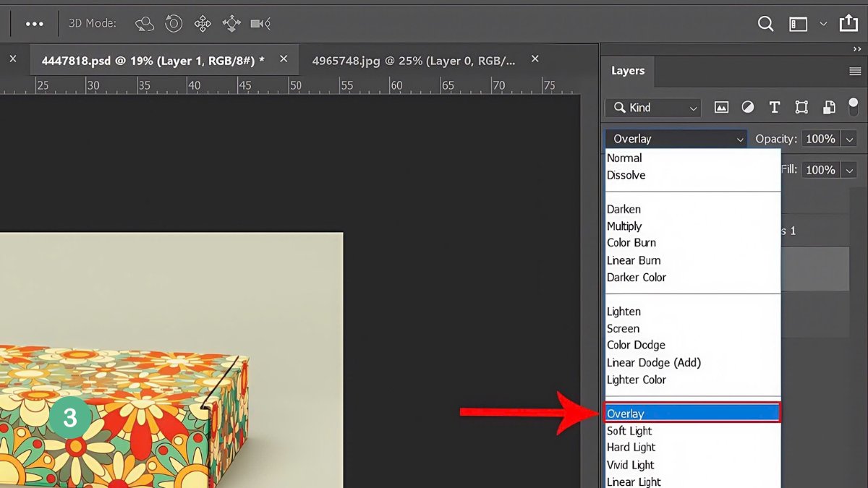Filter layers by shape layers icon

click(801, 107)
